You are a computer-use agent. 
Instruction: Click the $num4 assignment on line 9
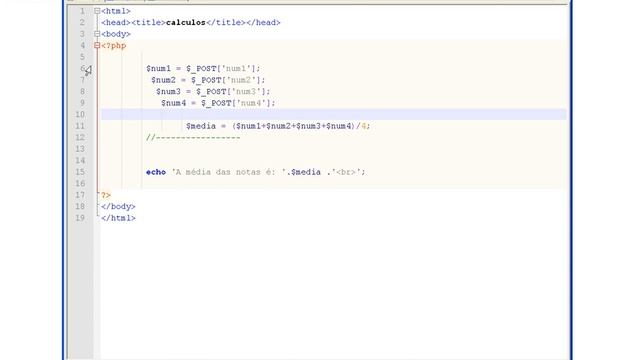(218, 103)
